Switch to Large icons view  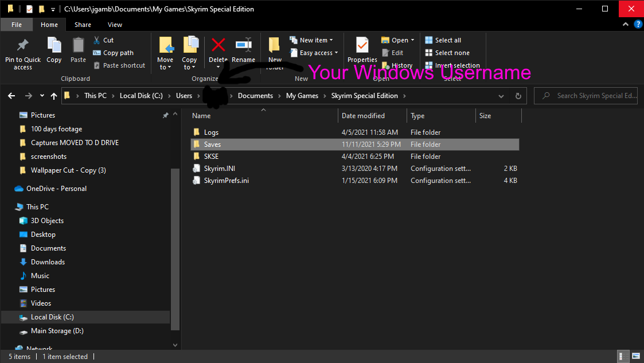pos(636,356)
